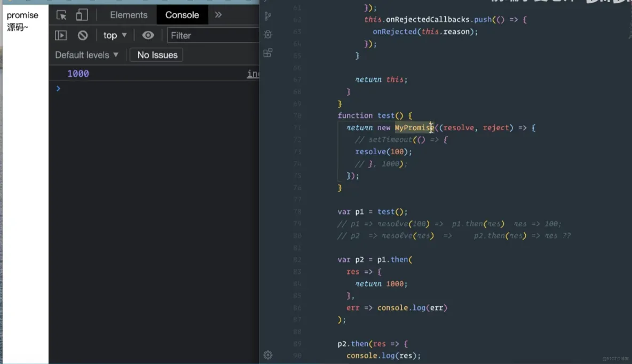
Task: Click err => console.log(err) line
Action: pyautogui.click(x=397, y=307)
